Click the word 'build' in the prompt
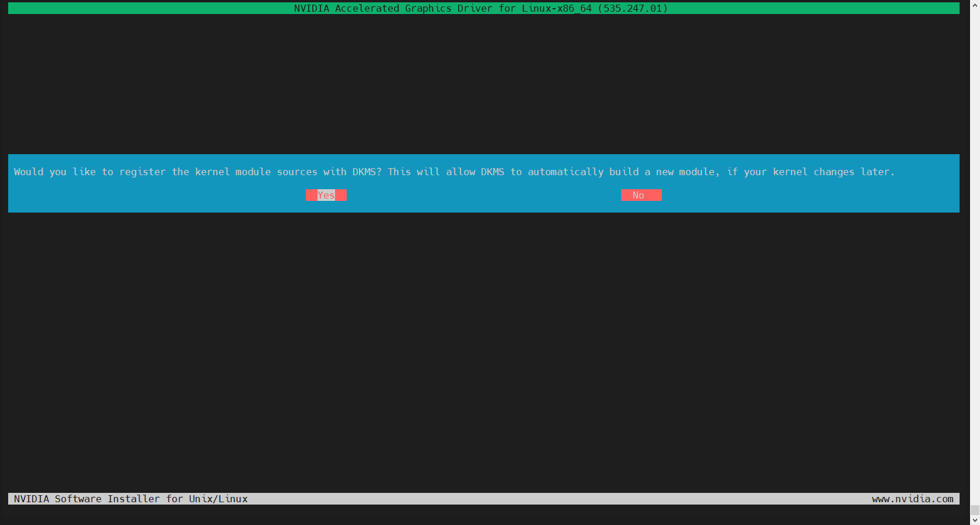This screenshot has height=525, width=980. click(624, 172)
